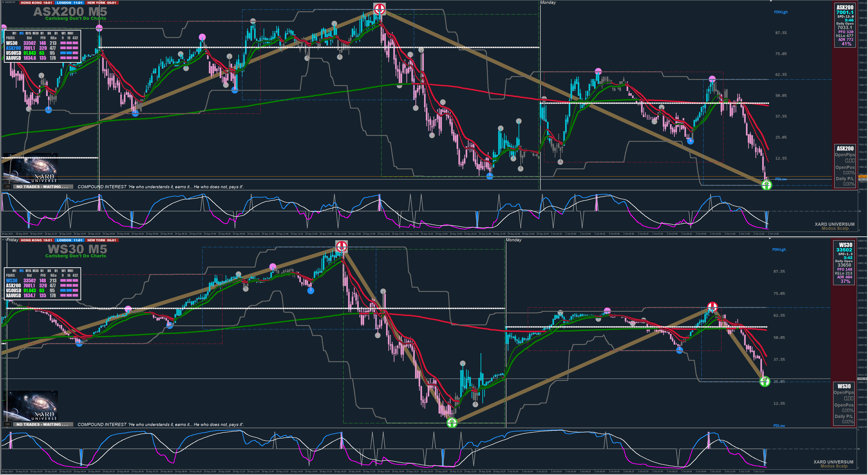Click XARD Universe galaxy logo in WS30 chart

tap(30, 406)
